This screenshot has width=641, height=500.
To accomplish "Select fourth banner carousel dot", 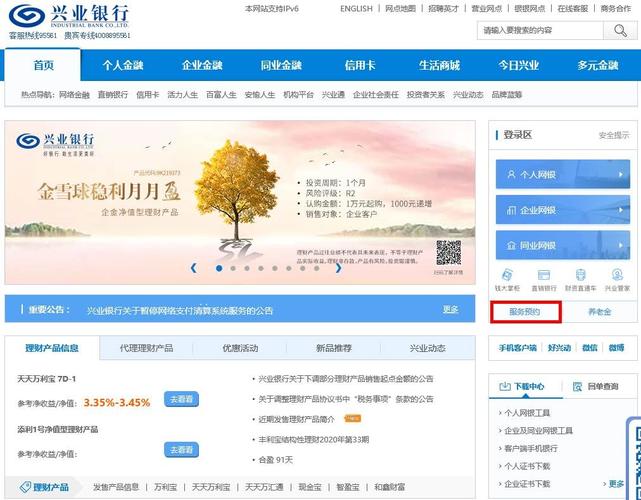I will click(261, 268).
